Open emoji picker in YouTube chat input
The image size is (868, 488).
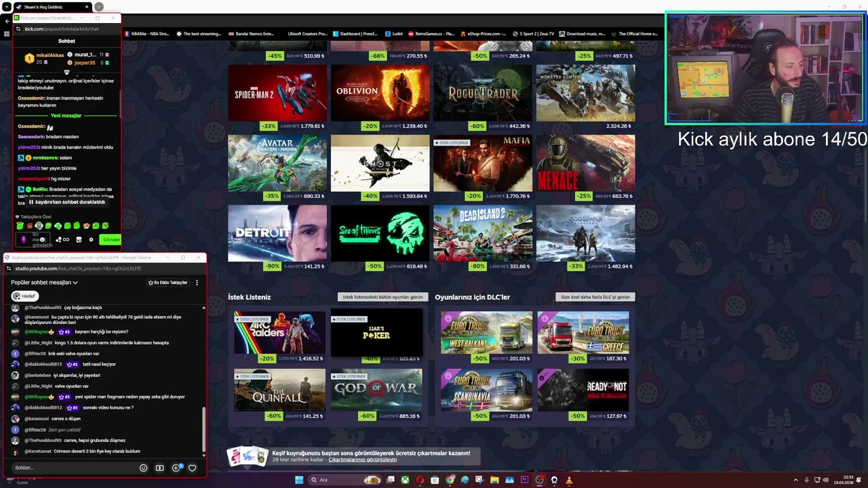(143, 468)
